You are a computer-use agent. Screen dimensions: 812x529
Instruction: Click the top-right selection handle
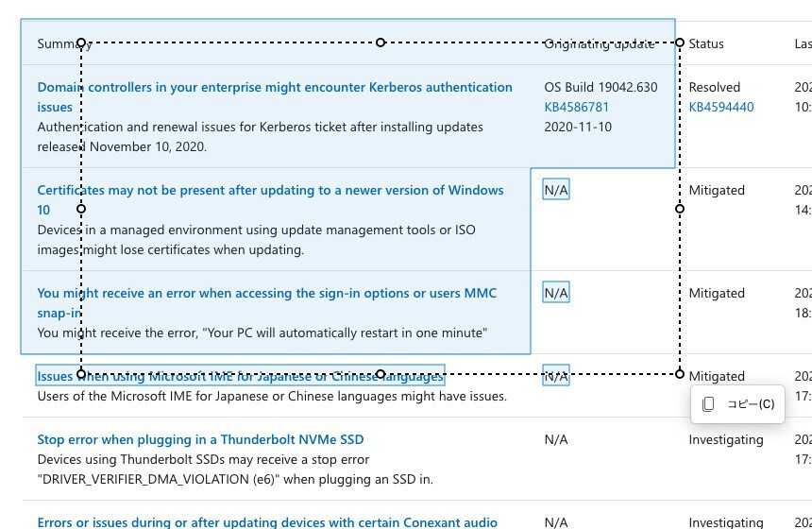pos(680,43)
